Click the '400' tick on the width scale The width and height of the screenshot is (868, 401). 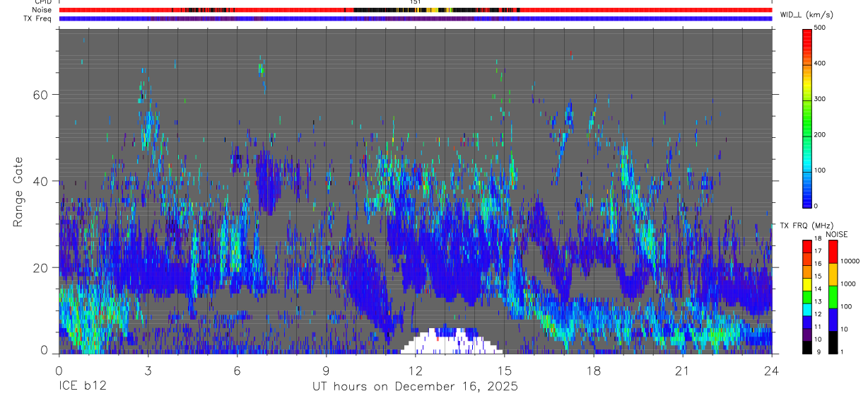click(x=820, y=64)
